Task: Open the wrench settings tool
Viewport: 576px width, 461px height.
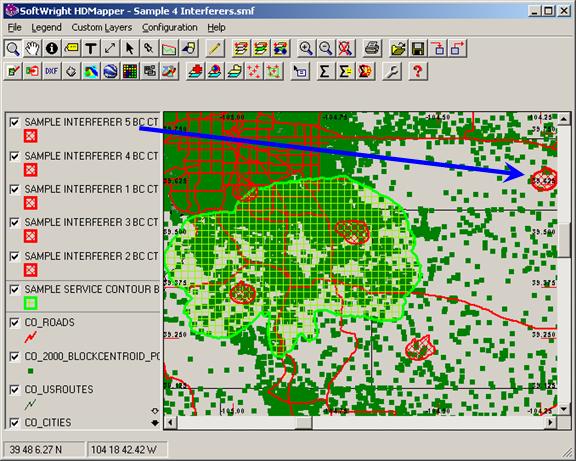Action: [x=392, y=71]
